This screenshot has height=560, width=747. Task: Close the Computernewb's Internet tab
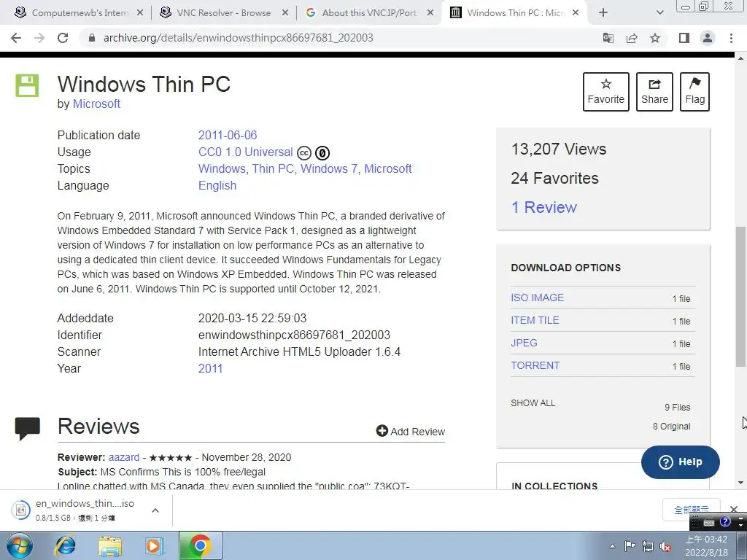point(140,13)
